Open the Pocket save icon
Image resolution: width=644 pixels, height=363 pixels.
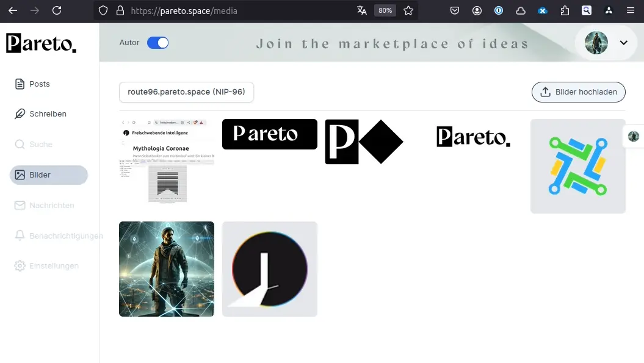tap(455, 11)
